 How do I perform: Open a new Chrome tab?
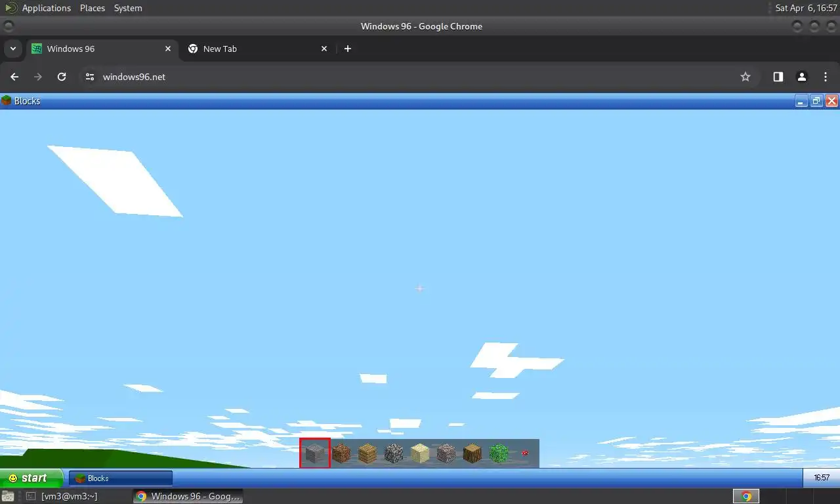point(348,49)
